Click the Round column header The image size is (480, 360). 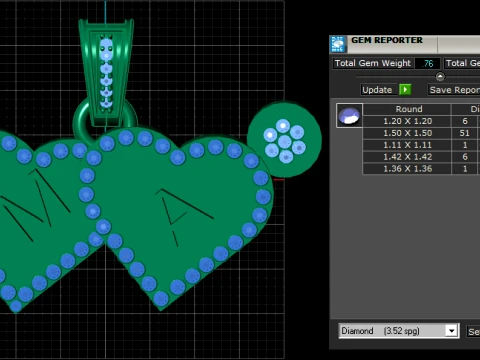[407, 109]
